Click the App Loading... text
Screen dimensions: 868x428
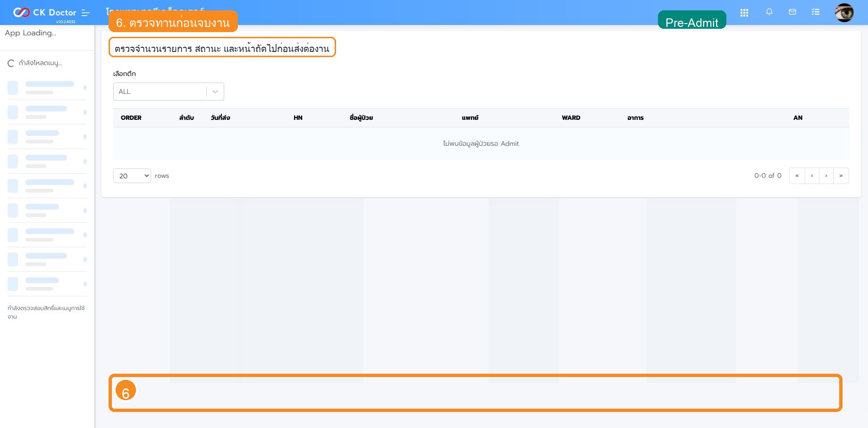30,33
